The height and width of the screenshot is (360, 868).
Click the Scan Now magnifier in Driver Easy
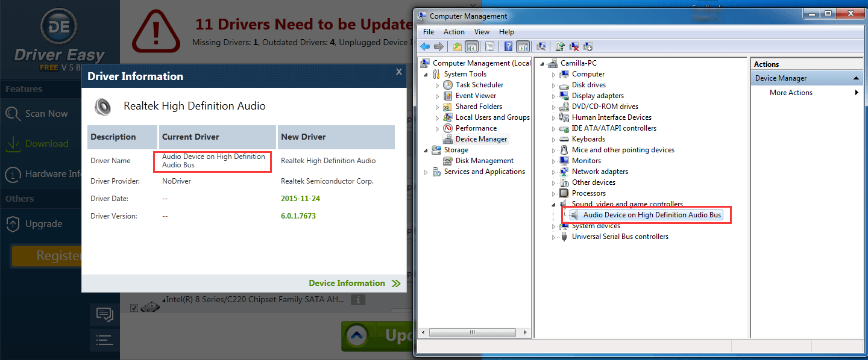coord(13,114)
